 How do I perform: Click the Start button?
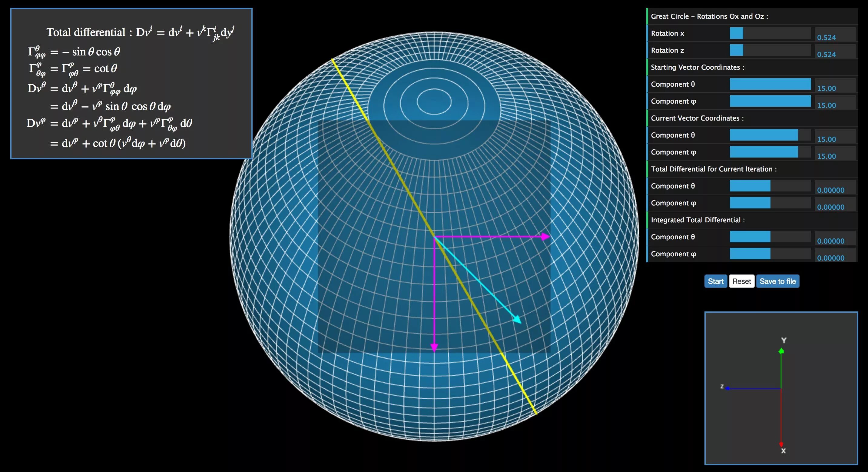pyautogui.click(x=715, y=281)
